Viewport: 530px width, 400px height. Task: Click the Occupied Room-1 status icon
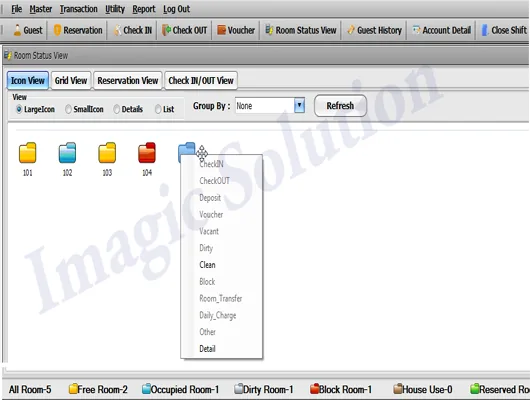tap(146, 389)
